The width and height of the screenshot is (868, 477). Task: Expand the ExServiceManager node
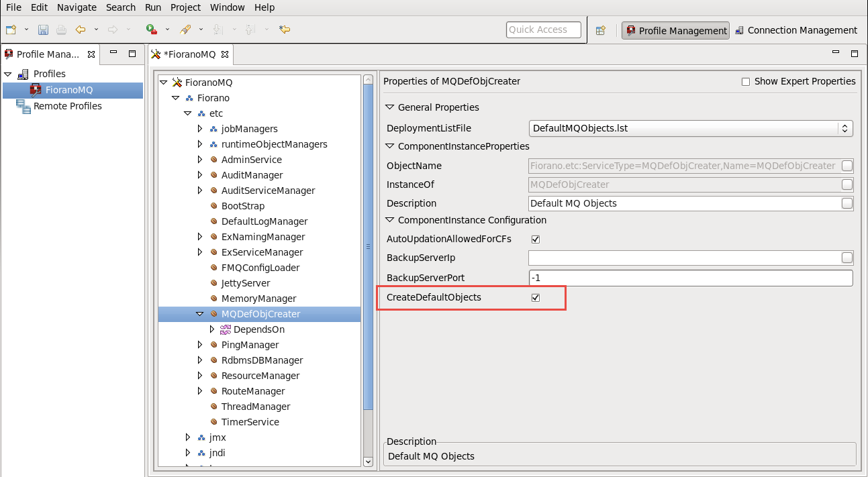point(200,252)
